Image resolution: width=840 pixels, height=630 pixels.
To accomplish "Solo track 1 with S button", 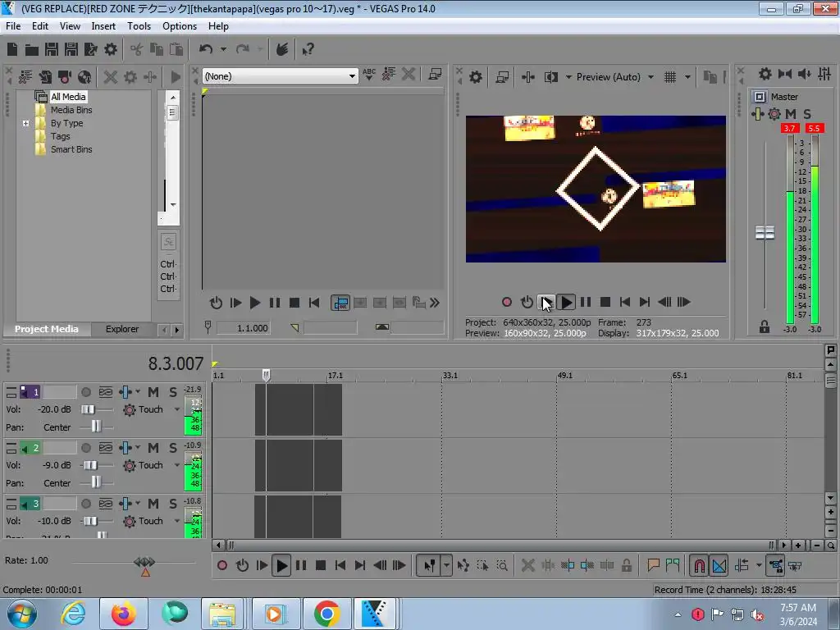I will (173, 392).
